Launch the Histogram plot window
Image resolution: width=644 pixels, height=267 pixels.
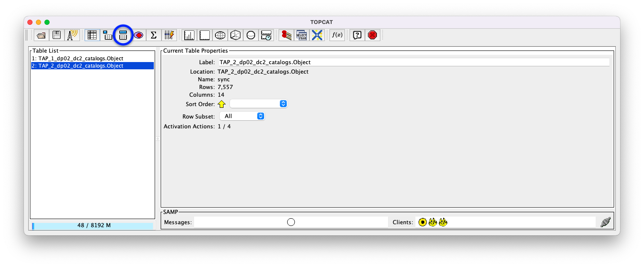tap(189, 35)
